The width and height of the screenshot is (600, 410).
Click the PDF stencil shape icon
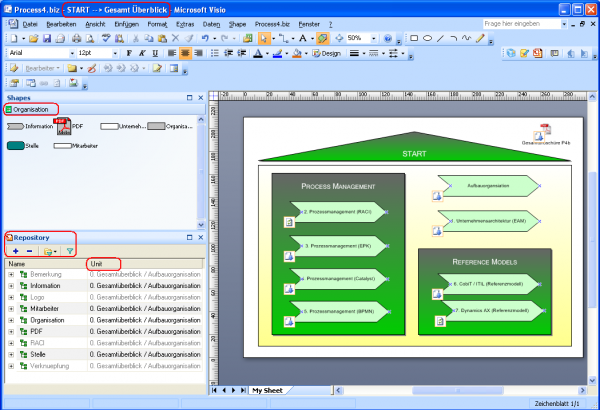62,126
